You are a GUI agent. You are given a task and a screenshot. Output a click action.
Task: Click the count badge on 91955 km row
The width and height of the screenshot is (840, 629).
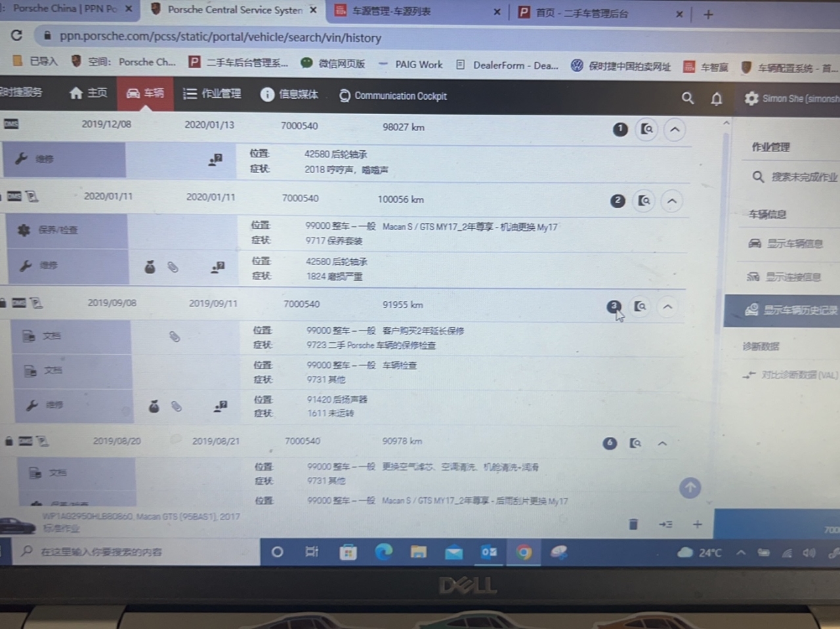pos(614,307)
